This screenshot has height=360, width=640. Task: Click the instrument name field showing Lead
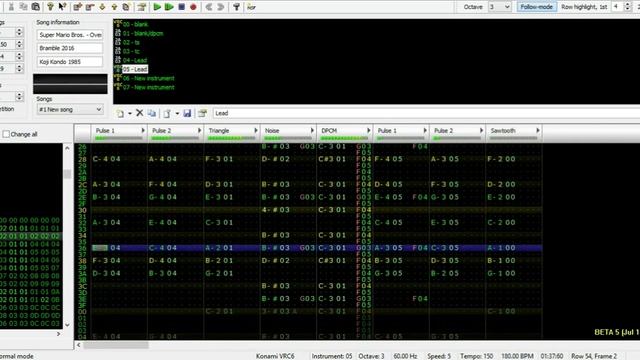(427, 113)
